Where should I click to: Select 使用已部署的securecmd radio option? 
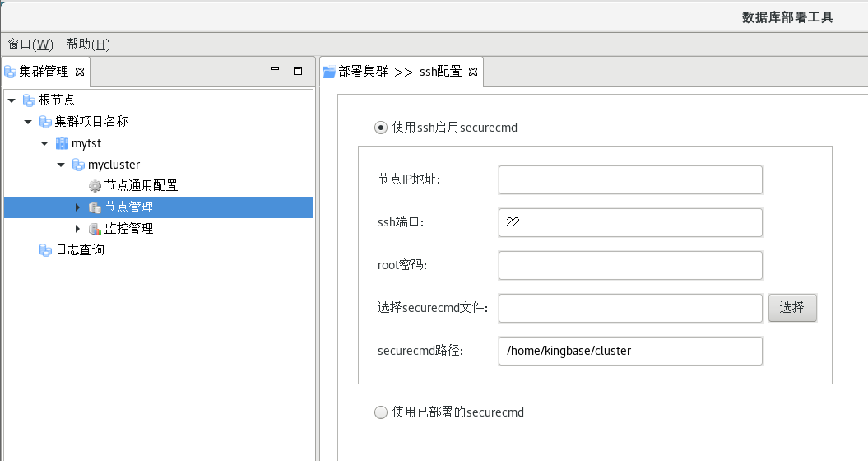click(x=380, y=412)
